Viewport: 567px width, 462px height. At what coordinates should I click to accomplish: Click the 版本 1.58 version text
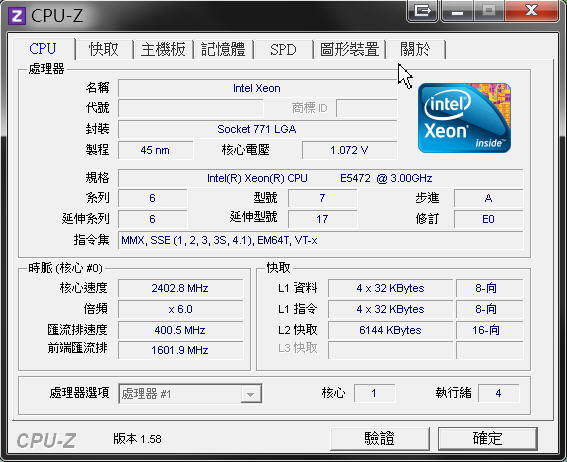[x=137, y=439]
